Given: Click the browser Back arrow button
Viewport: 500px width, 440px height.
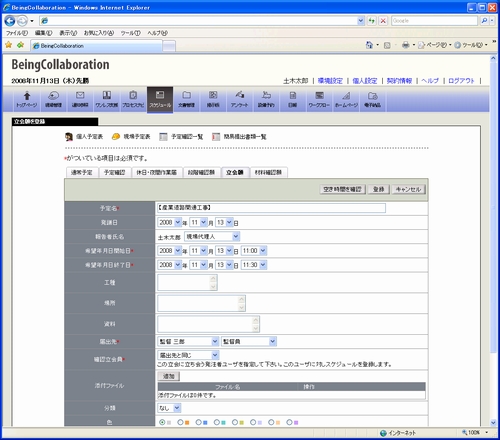Looking at the screenshot, I should tap(10, 21).
